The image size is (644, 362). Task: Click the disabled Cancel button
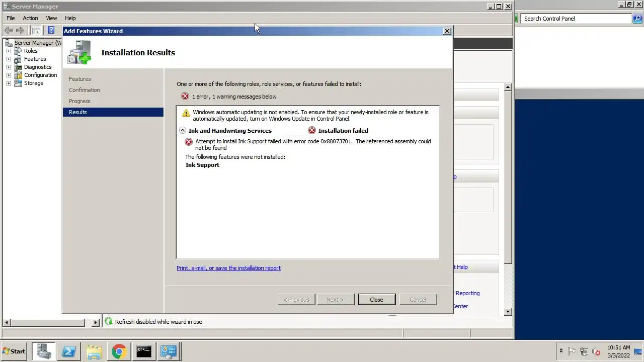pos(418,300)
